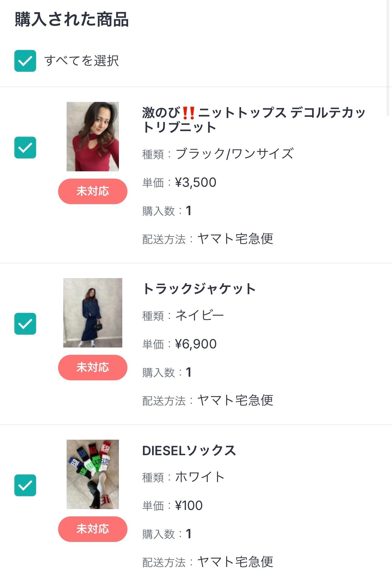This screenshot has height=583, width=392.
Task: Click 未対応 status badge under track jacket
Action: [x=93, y=368]
